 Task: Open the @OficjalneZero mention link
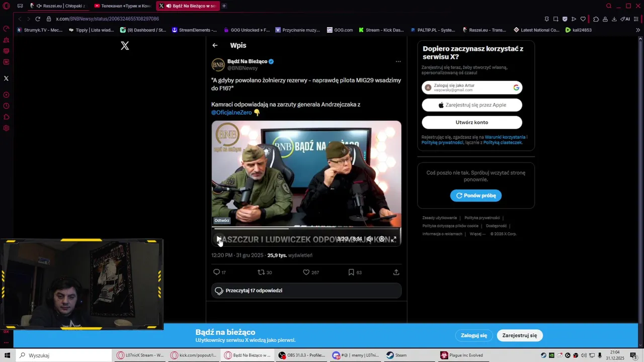[x=231, y=113]
